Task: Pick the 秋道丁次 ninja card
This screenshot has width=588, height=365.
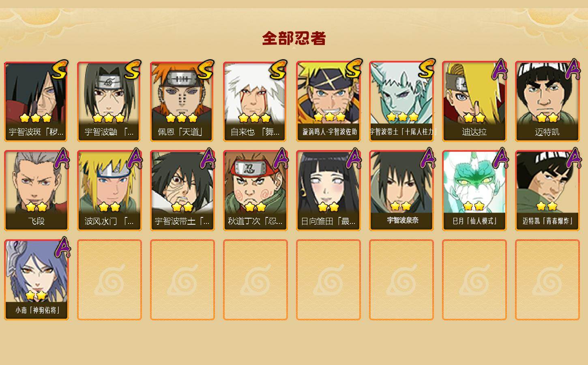Action: (255, 191)
